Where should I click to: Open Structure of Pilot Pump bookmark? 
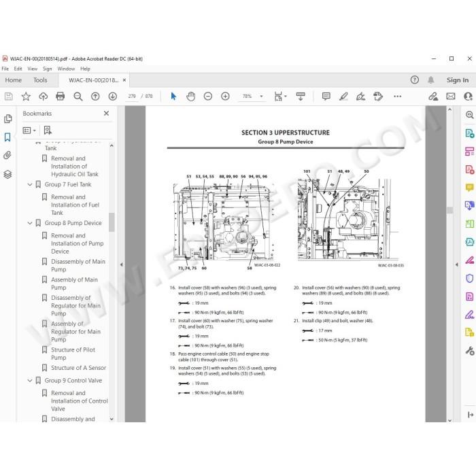point(73,354)
